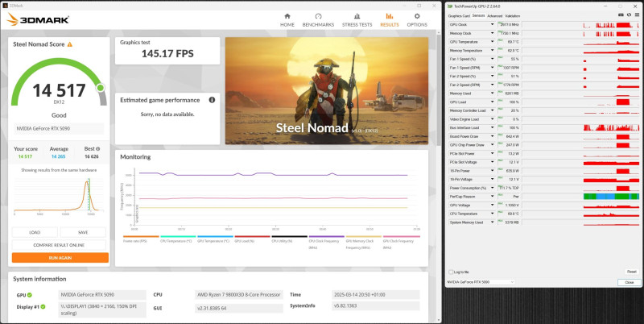
Task: Open the PerfCap Reason dropdown
Action: click(x=493, y=197)
